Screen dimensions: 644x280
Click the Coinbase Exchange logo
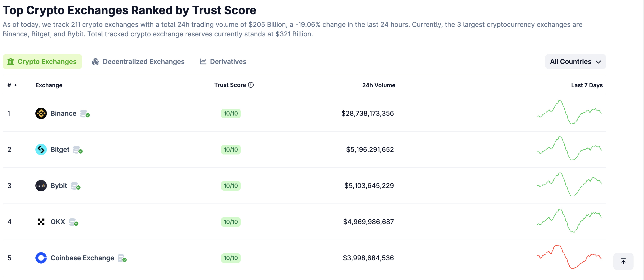tap(41, 258)
